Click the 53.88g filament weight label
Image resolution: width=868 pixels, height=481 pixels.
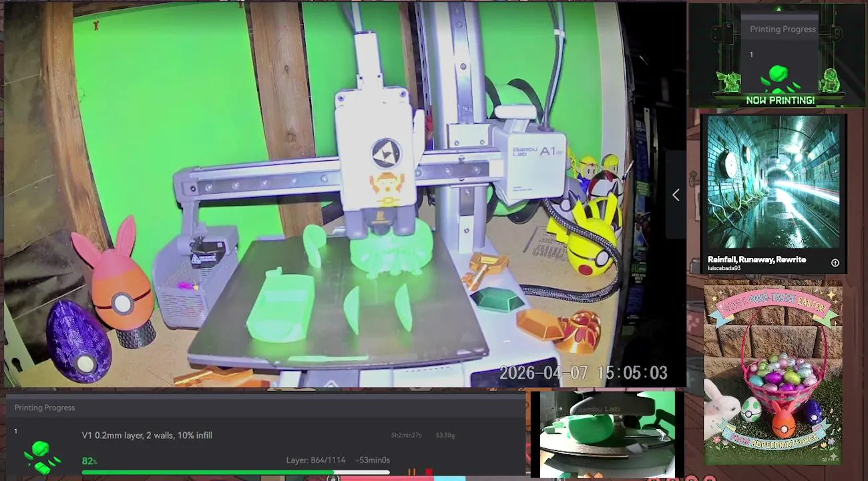pyautogui.click(x=445, y=436)
